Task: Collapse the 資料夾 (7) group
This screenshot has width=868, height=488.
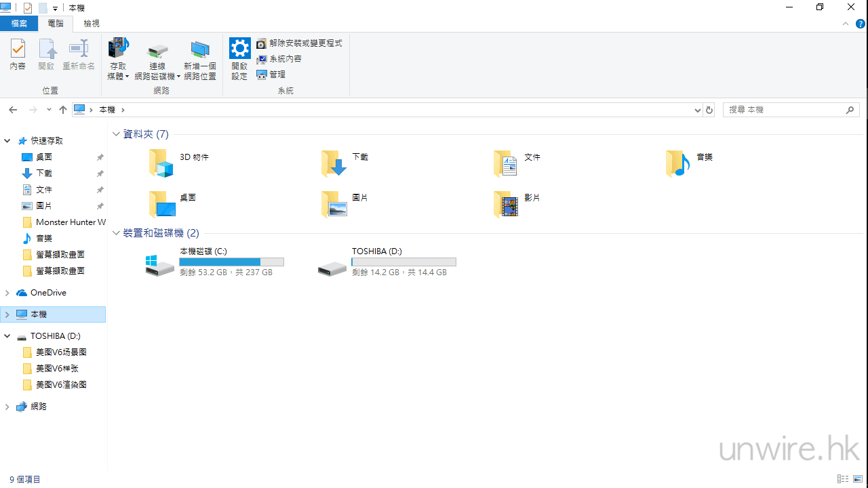Action: point(116,134)
